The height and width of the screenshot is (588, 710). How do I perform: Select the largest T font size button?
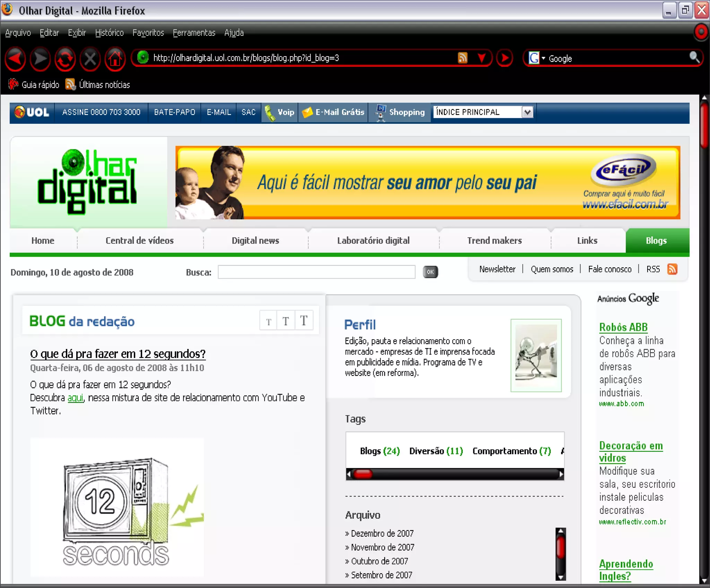click(x=304, y=321)
